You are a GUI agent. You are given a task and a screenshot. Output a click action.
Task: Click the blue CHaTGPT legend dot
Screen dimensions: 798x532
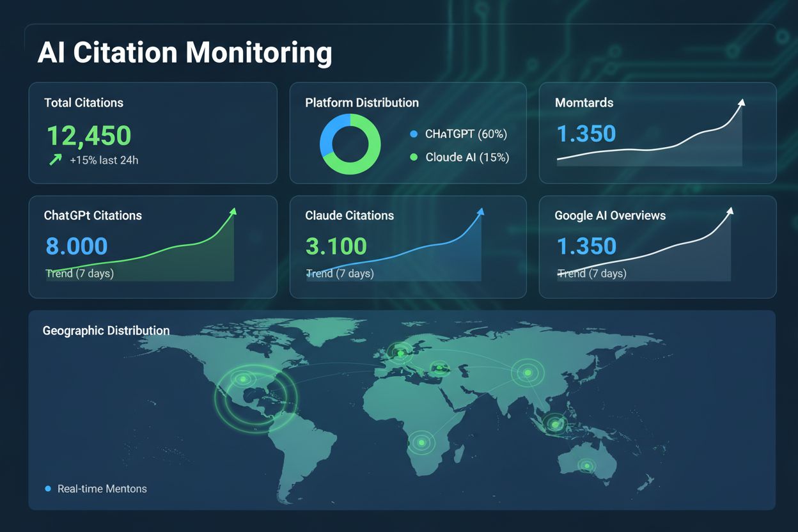[x=412, y=134]
